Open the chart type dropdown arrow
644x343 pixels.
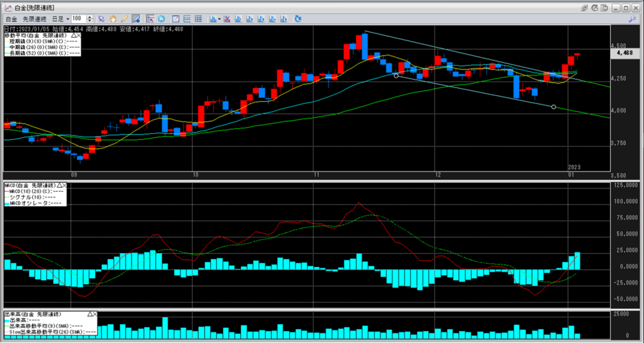point(219,19)
